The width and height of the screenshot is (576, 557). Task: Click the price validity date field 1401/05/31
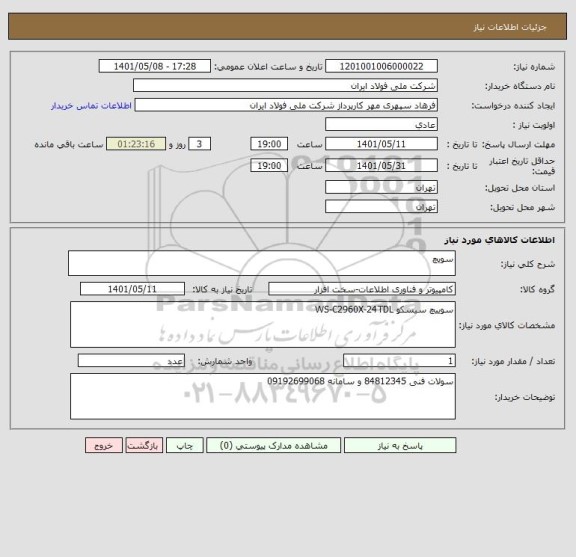[x=381, y=165]
